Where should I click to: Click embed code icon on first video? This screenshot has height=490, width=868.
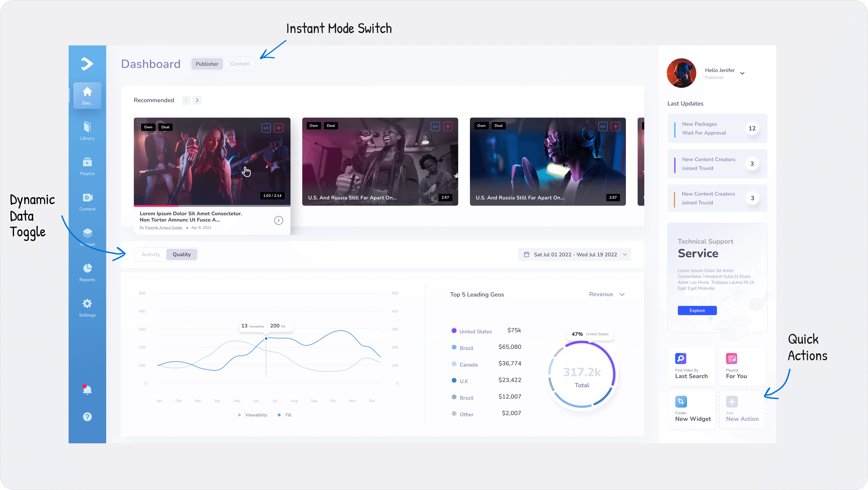tap(266, 128)
